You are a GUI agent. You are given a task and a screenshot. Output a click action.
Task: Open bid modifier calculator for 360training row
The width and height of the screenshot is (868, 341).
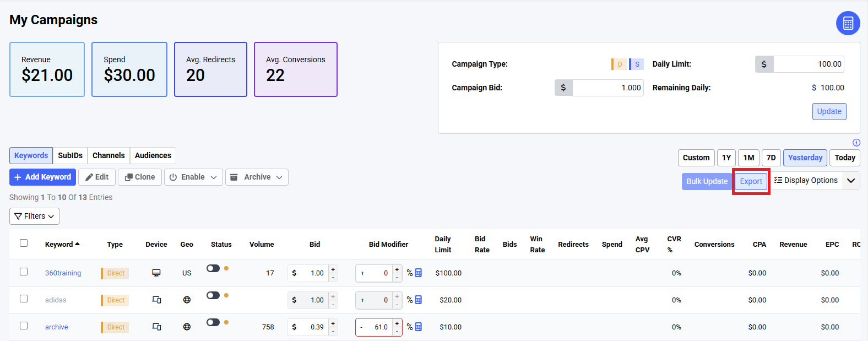[x=419, y=273]
